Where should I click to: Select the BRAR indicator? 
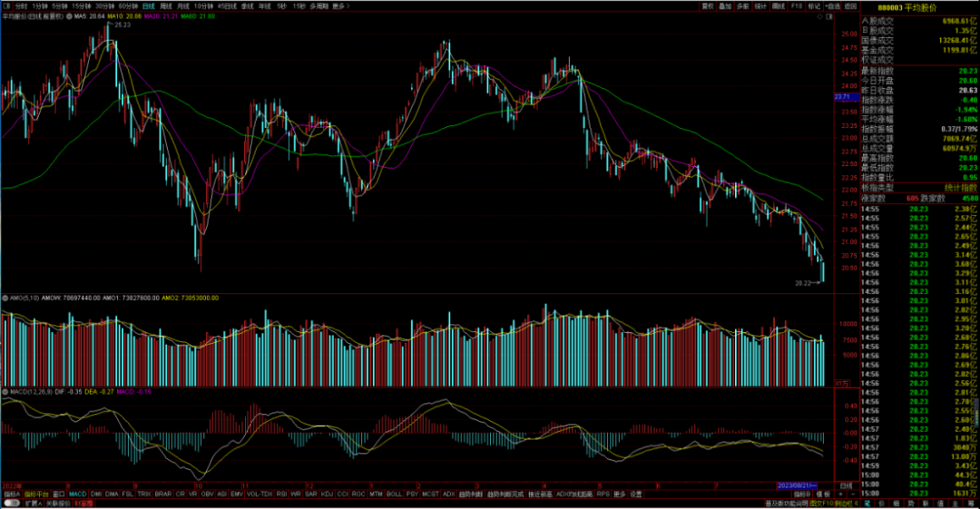162,494
